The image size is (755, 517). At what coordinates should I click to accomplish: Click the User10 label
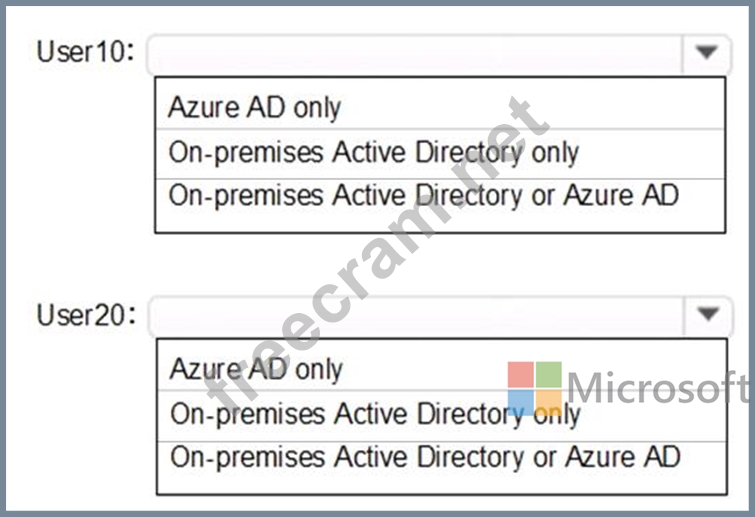point(86,52)
